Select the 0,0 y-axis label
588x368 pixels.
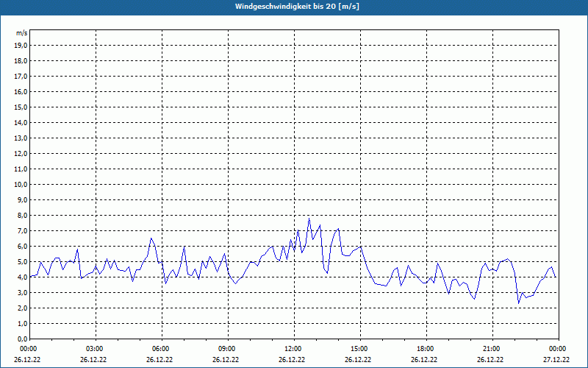[x=23, y=339]
